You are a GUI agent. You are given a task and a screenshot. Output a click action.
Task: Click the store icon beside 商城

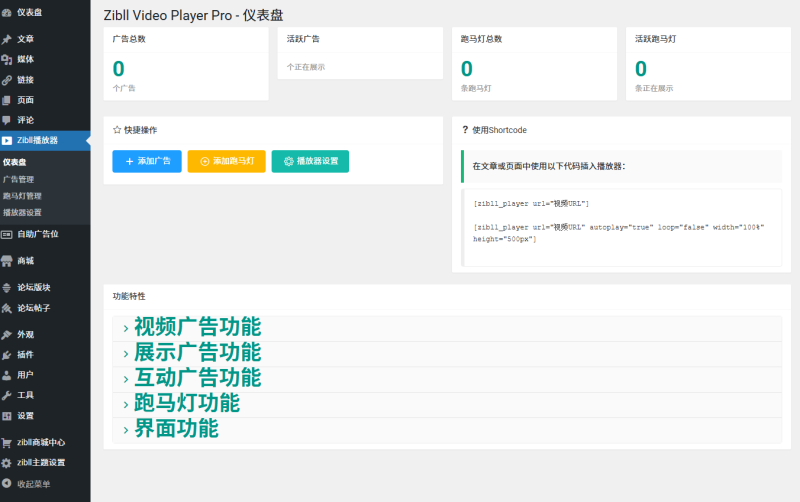pyautogui.click(x=7, y=261)
